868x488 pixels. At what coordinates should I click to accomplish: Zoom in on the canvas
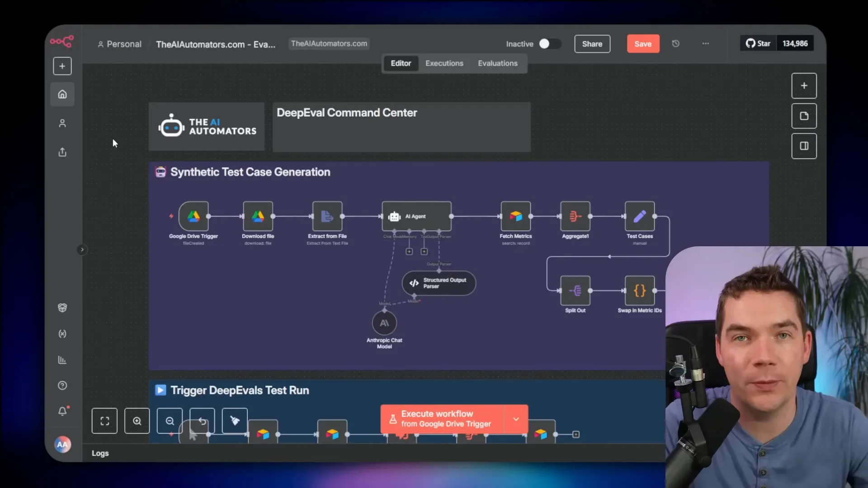(x=137, y=421)
